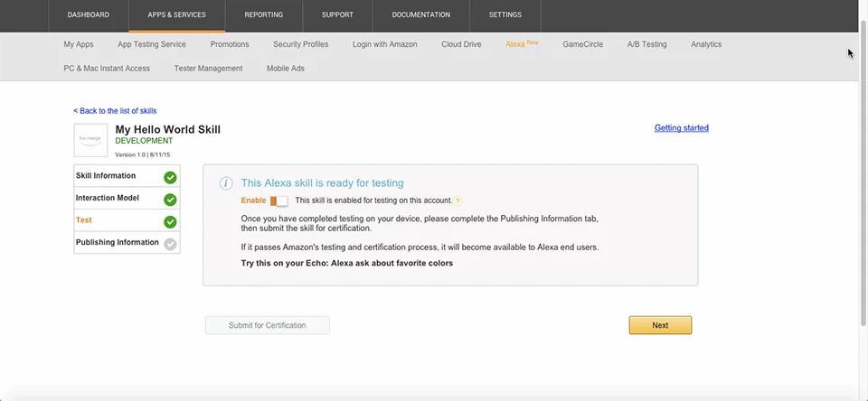The height and width of the screenshot is (401, 868).
Task: Open Cloud Drive section
Action: 461,44
